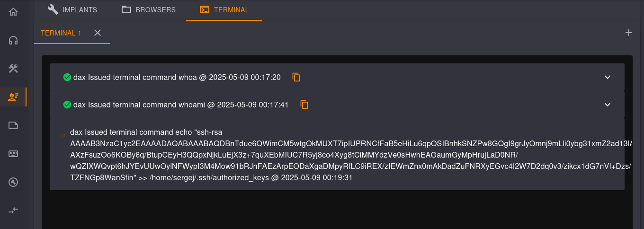644x229 pixels.
Task: Select the hammer and wrench tools icon
Action: [x=13, y=69]
